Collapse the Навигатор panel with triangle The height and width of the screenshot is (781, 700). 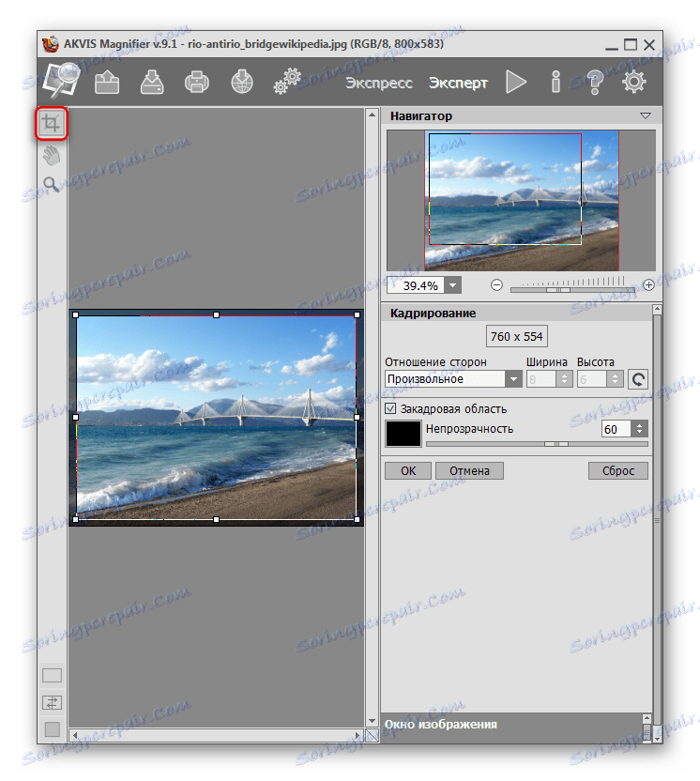point(646,116)
